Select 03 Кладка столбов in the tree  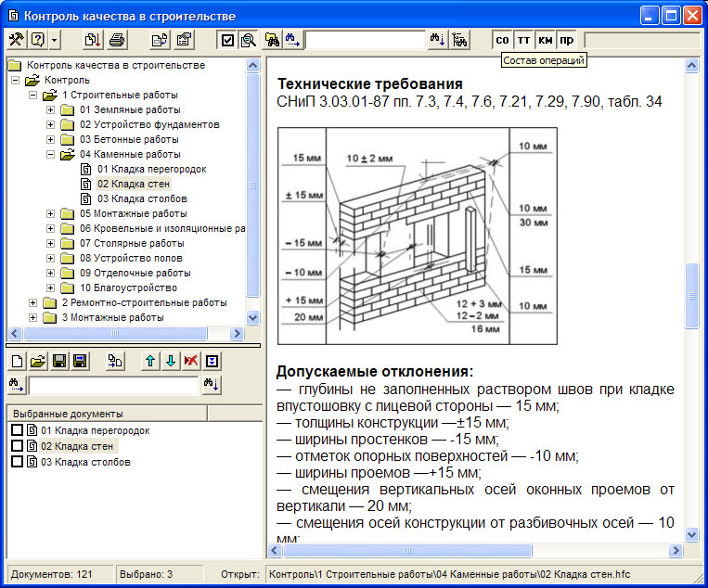[141, 198]
